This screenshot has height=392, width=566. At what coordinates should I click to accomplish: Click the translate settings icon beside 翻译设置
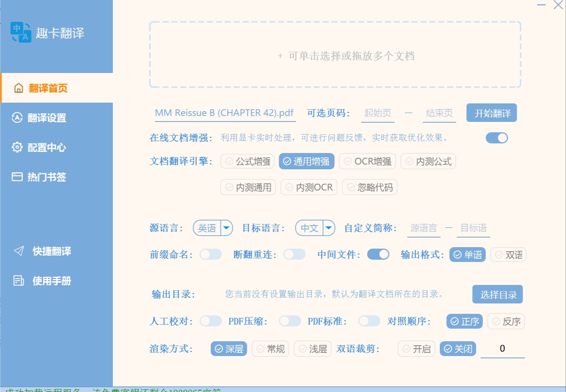pos(17,117)
